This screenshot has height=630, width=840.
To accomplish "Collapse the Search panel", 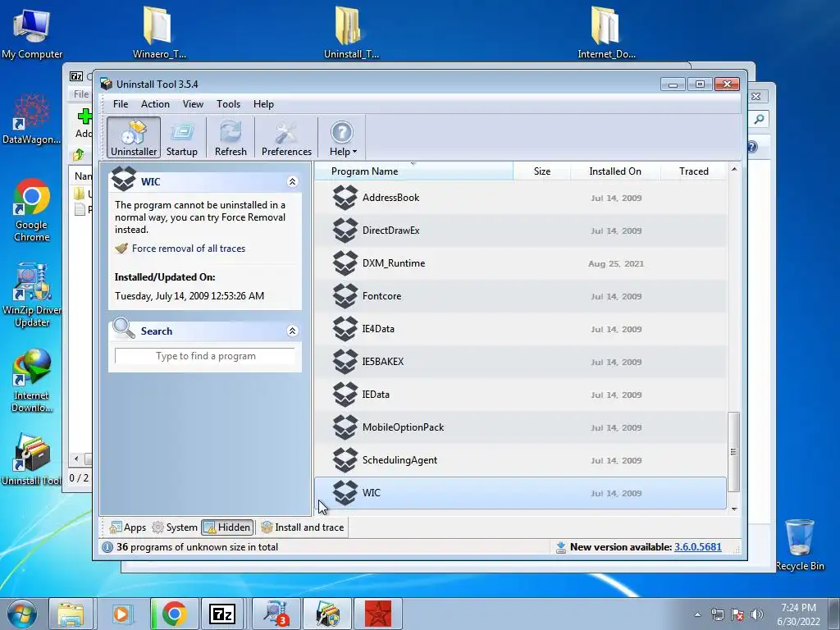I will click(293, 331).
